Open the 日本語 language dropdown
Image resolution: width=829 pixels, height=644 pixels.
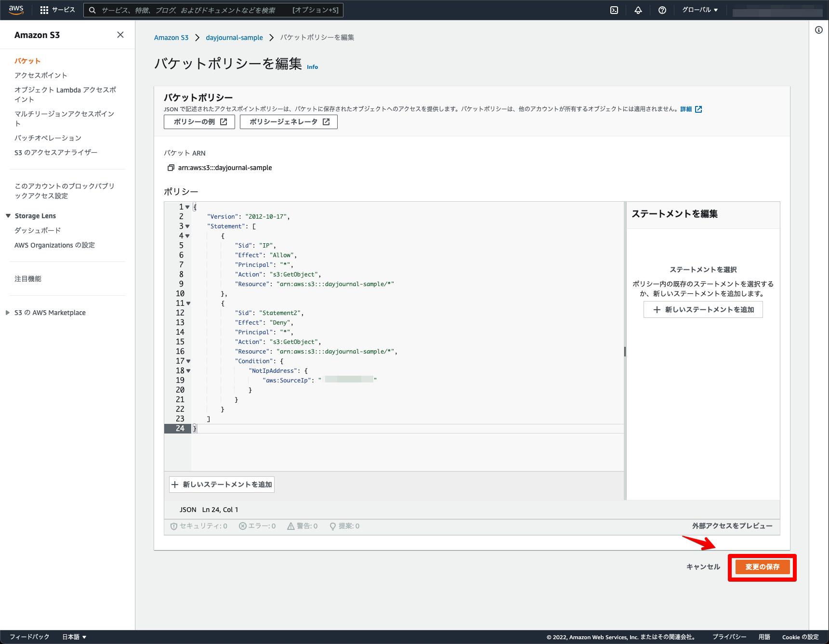coord(74,637)
